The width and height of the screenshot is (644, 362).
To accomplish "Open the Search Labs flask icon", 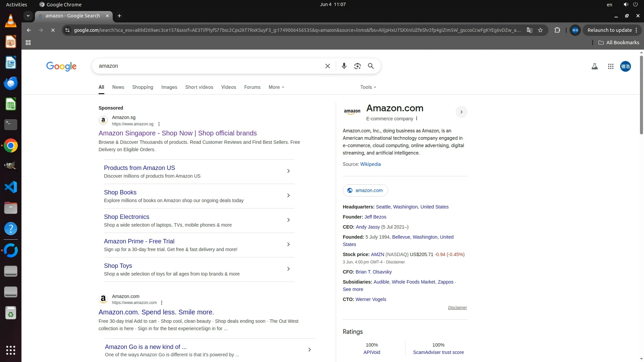I will pyautogui.click(x=594, y=66).
